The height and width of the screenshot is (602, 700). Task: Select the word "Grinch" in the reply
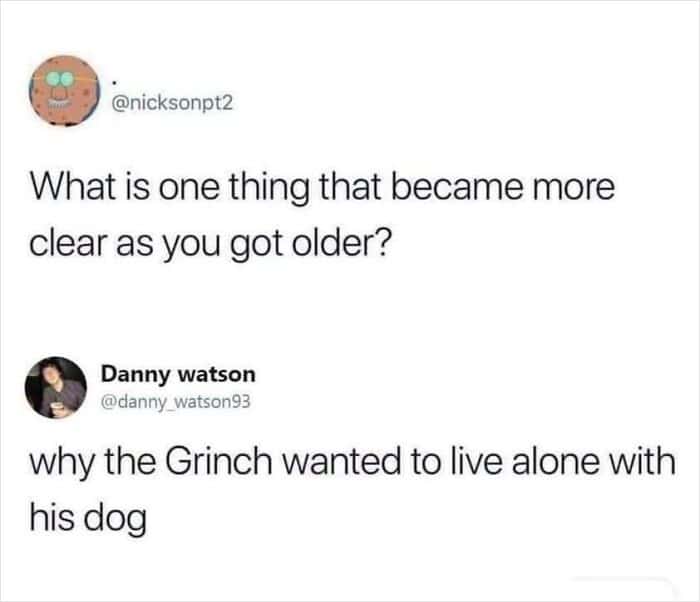tap(218, 461)
